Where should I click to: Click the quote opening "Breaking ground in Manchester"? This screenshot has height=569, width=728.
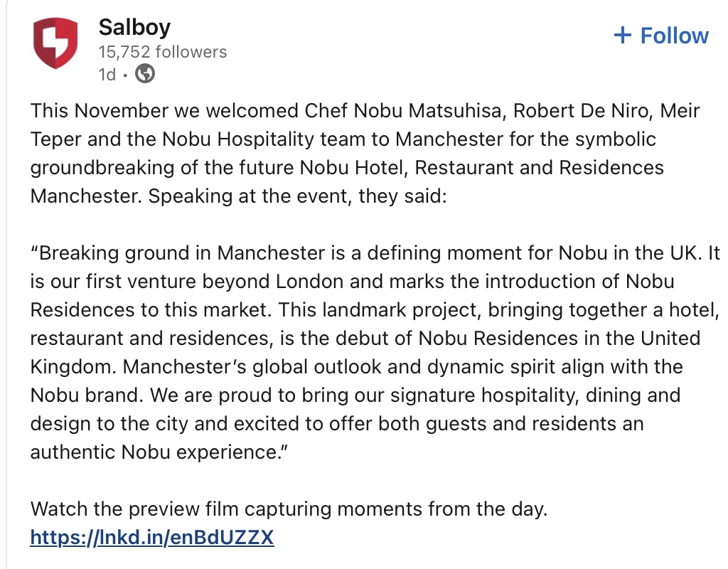tap(164, 252)
